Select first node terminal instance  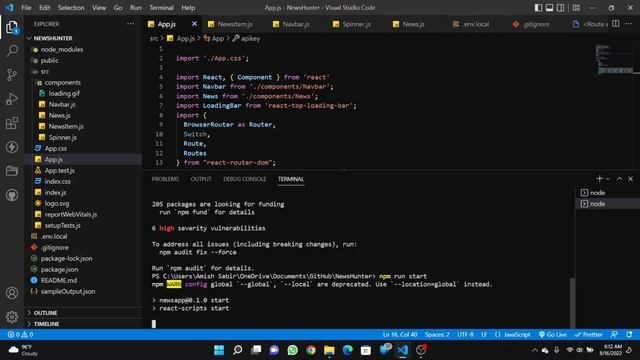click(608, 193)
